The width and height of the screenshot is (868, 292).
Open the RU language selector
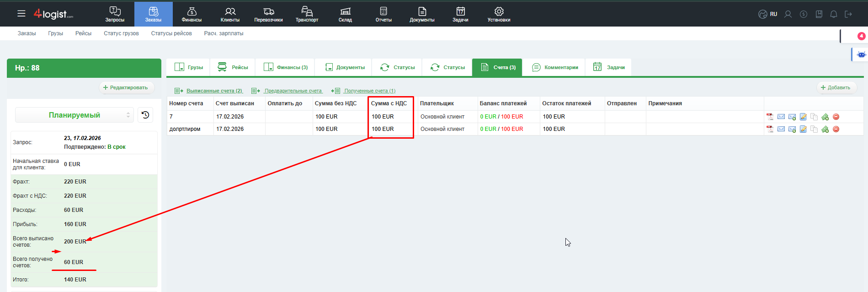[x=768, y=14]
